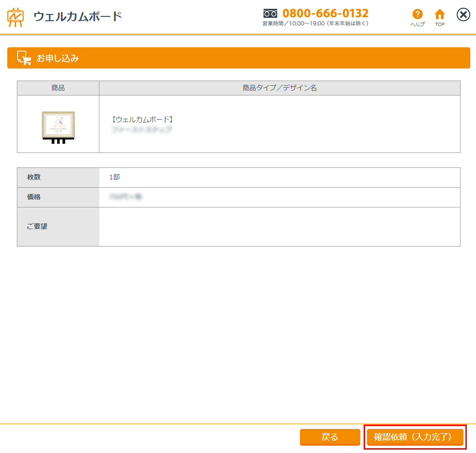The image size is (476, 453).
Task: Click the 【ウェルカムボード】 product type text
Action: [142, 119]
